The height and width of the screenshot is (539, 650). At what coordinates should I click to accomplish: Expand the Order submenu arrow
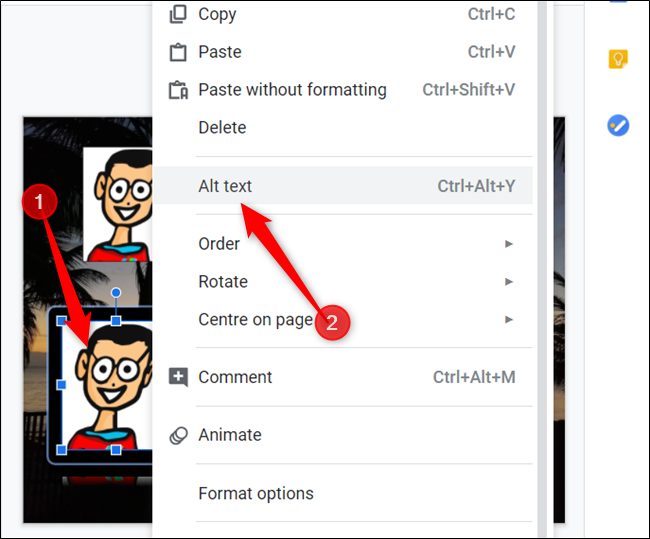point(509,244)
